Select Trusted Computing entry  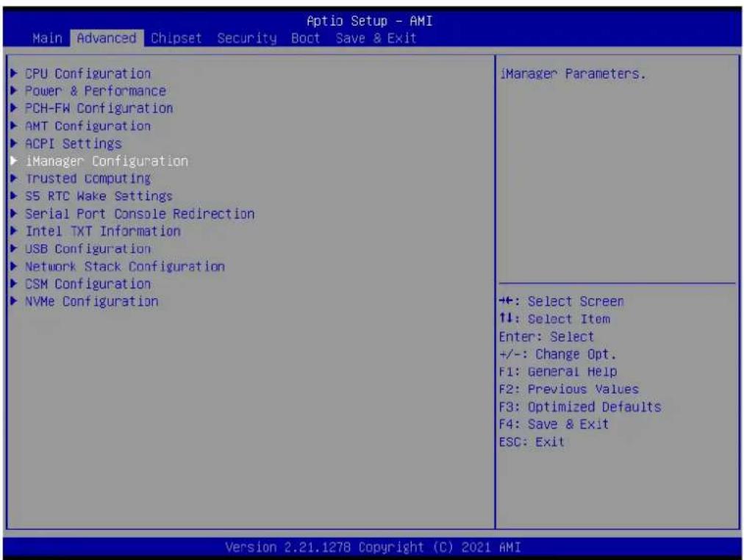(87, 179)
